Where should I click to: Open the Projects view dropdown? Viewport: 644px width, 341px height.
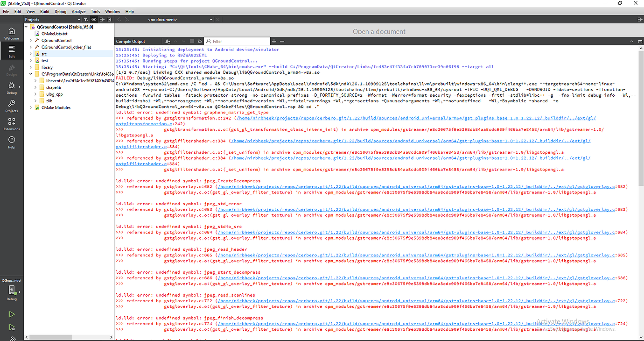[x=53, y=20]
